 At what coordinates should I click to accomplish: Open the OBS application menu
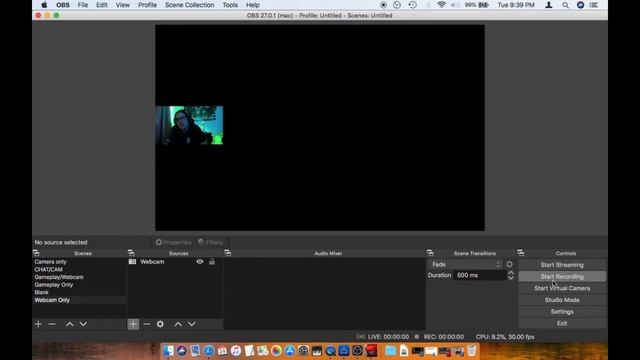pyautogui.click(x=62, y=5)
